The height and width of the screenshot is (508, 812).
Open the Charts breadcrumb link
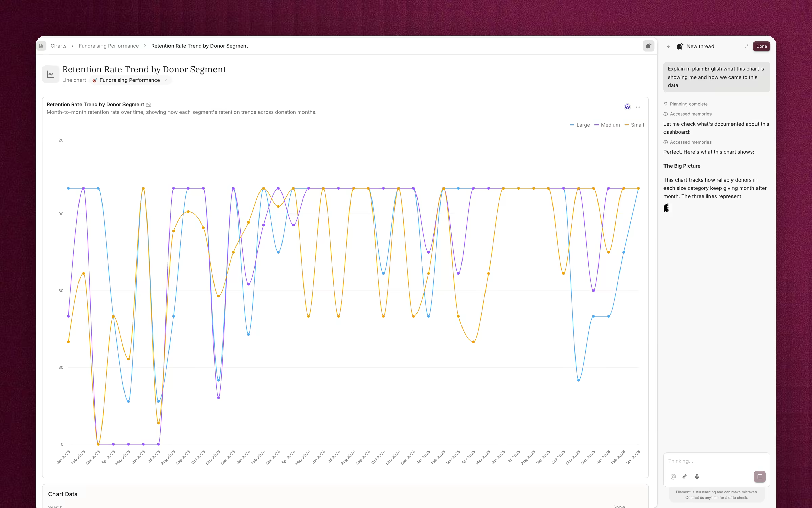click(58, 46)
